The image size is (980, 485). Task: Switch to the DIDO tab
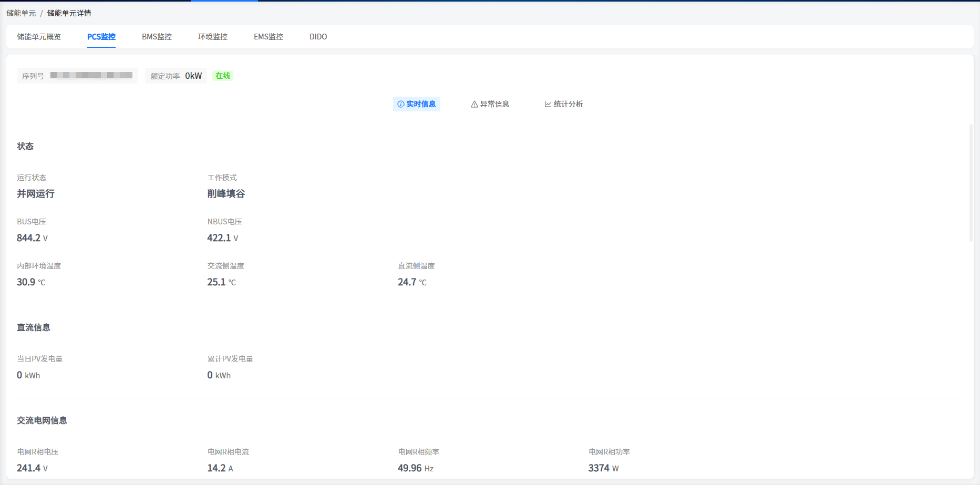(318, 37)
